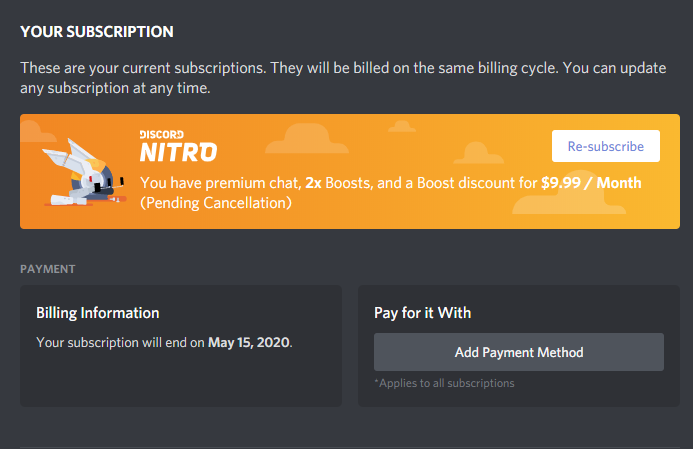The image size is (693, 449).
Task: Click the Re-subscribe button
Action: [605, 146]
